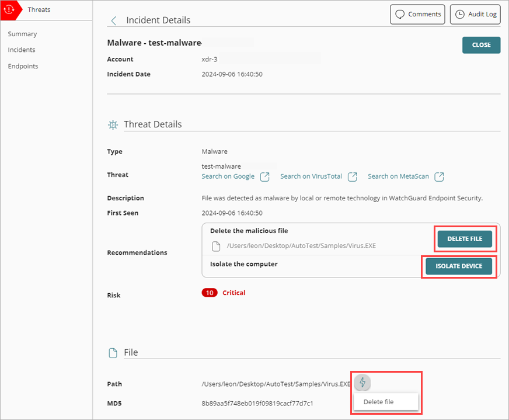Click the lightning action icon above Delete file
This screenshot has height=420, width=509.
click(x=362, y=383)
